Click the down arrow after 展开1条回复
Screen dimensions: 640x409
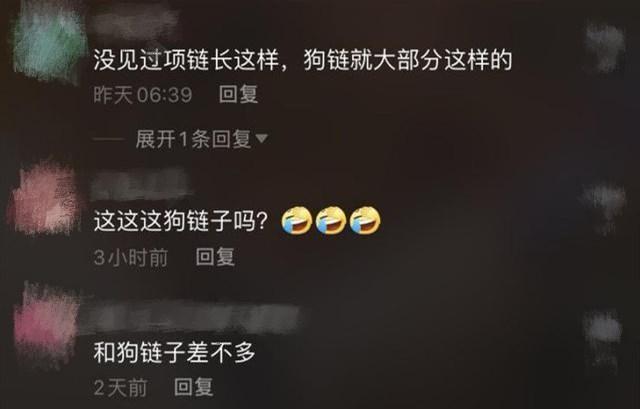pos(261,139)
